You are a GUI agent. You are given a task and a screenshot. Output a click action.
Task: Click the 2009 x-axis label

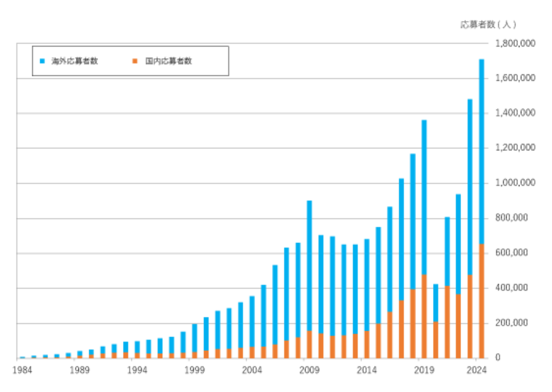click(x=309, y=370)
